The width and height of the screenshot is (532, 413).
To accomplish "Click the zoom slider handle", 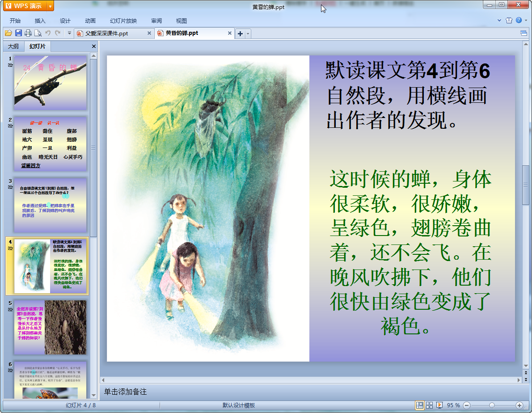I will click(x=492, y=405).
